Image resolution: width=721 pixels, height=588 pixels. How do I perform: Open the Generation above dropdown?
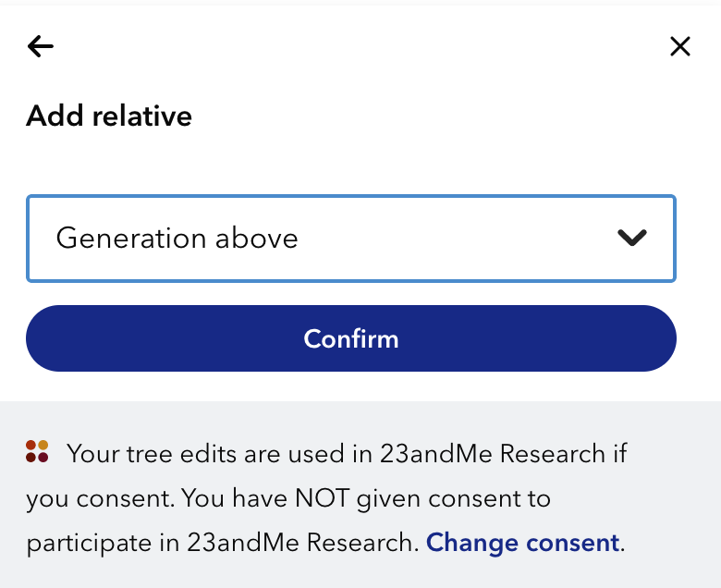pos(351,239)
